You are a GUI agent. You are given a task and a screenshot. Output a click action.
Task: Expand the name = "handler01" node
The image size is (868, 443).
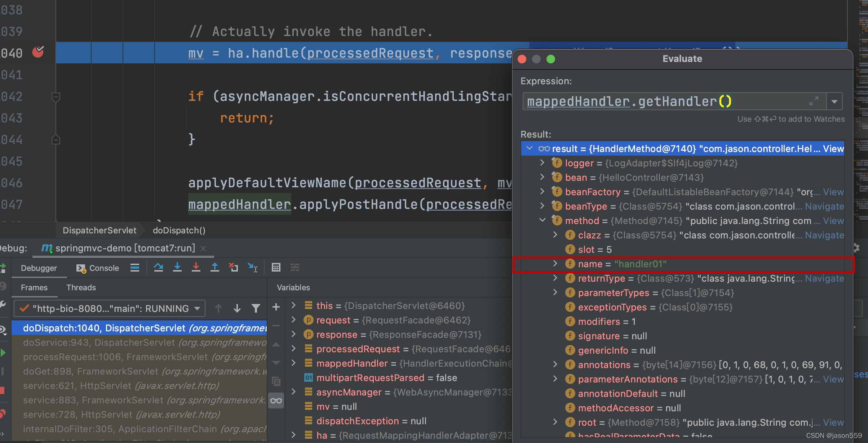(555, 264)
